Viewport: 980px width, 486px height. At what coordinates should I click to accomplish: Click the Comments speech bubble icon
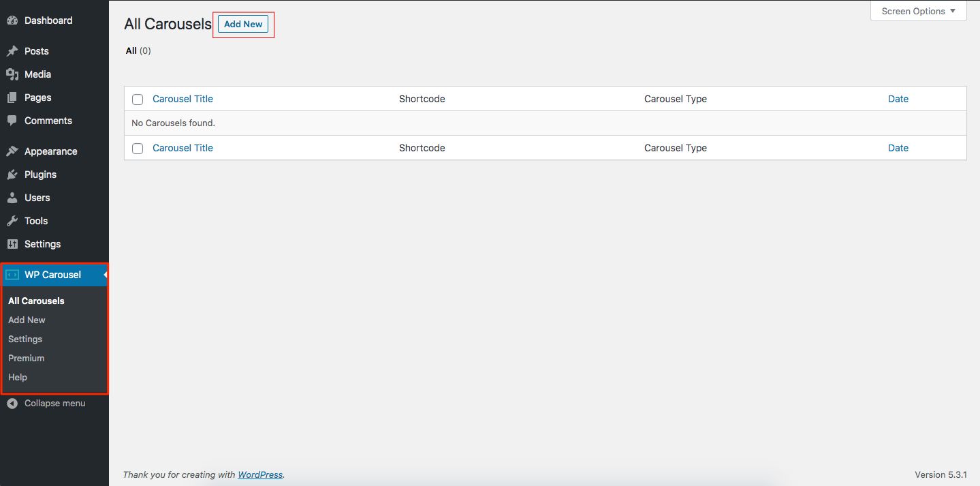[x=12, y=121]
